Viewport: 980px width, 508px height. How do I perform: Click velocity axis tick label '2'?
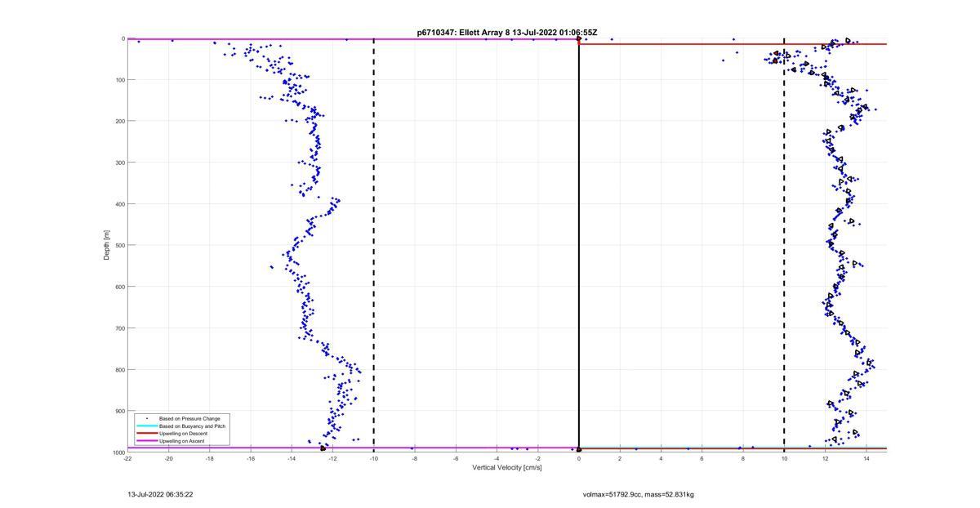[x=620, y=459]
